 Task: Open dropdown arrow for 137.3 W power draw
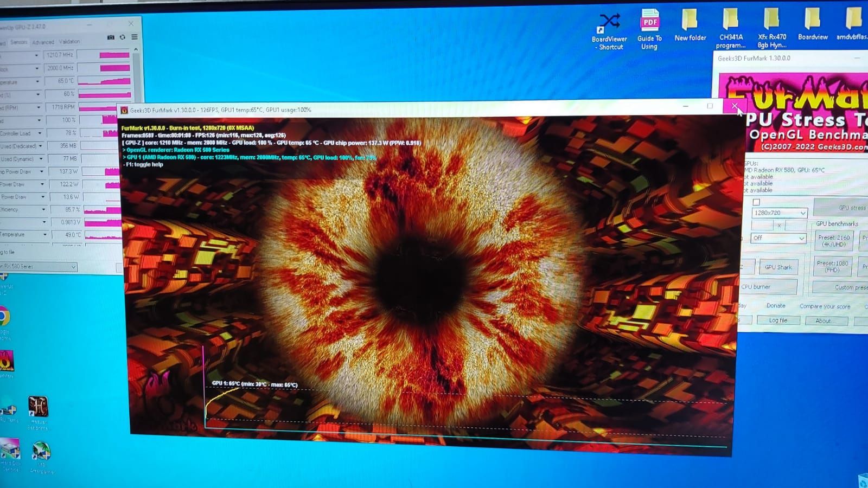coord(41,171)
